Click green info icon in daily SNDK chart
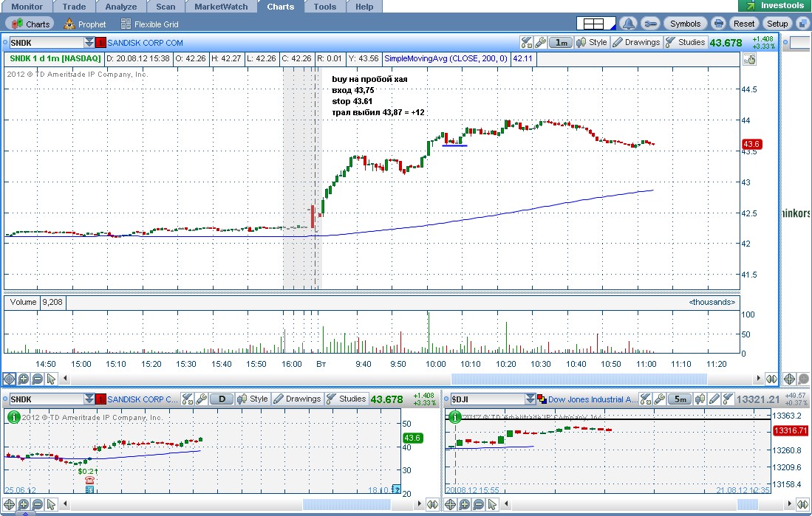Viewport: 812px width, 516px height. (x=13, y=416)
